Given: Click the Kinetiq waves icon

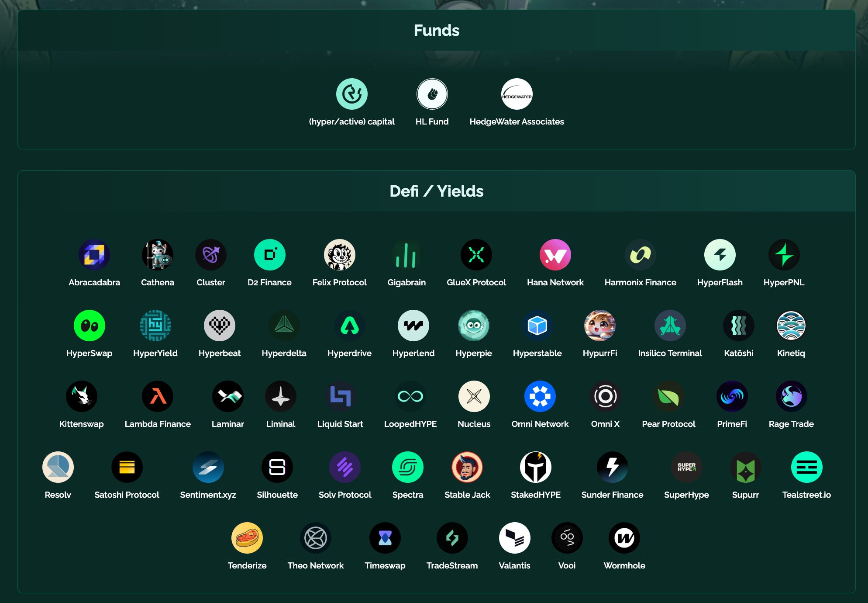Looking at the screenshot, I should [x=791, y=326].
